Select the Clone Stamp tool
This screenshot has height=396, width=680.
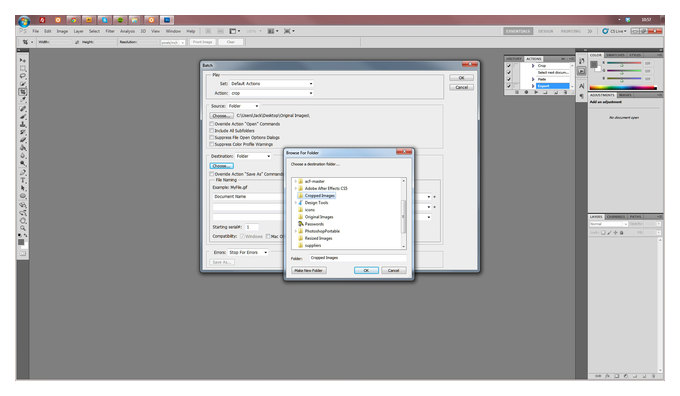tap(23, 124)
